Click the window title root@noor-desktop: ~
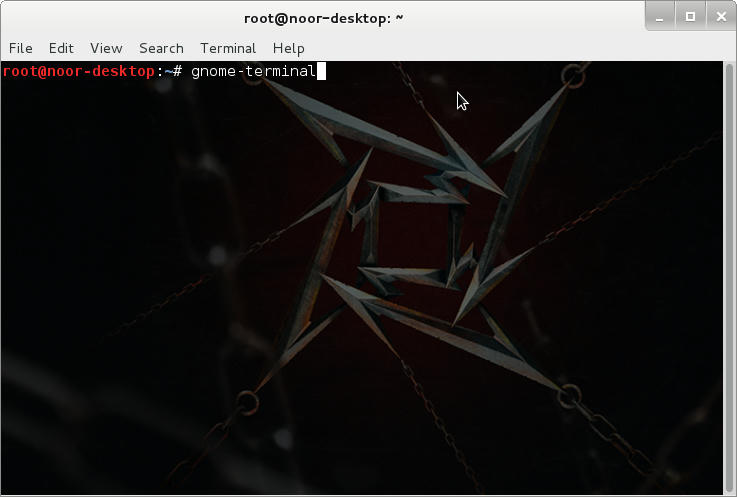Viewport: 737px width, 497px height. tap(323, 18)
